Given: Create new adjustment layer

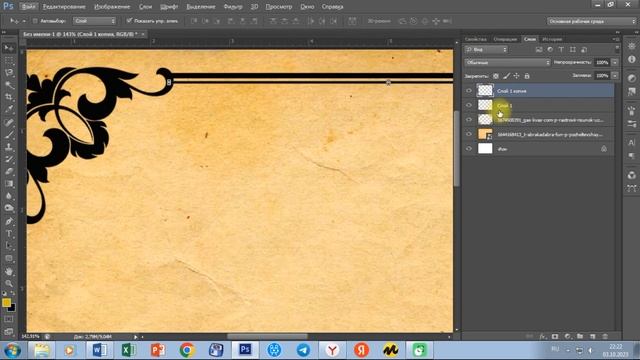Looking at the screenshot, I should click(x=567, y=337).
